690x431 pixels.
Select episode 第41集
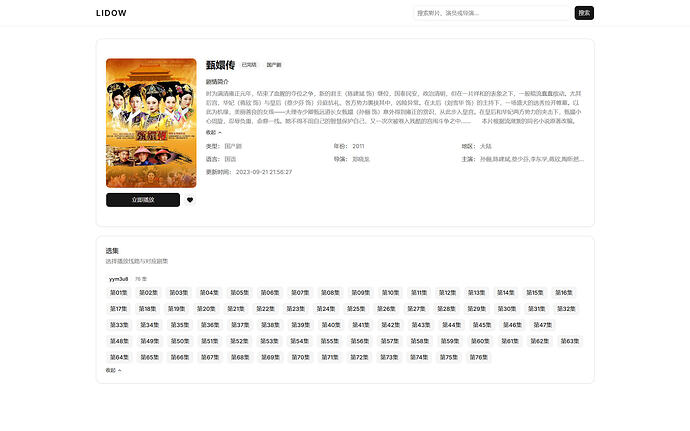pos(360,325)
